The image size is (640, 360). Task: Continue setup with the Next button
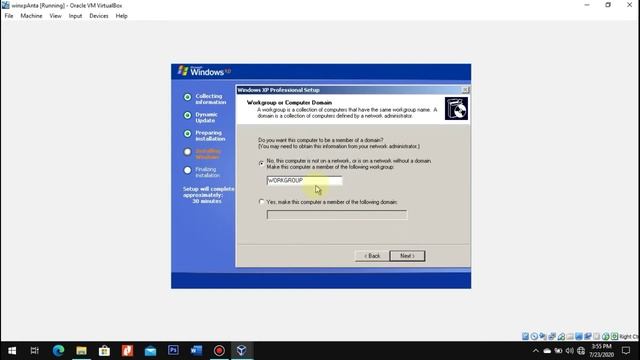(407, 256)
